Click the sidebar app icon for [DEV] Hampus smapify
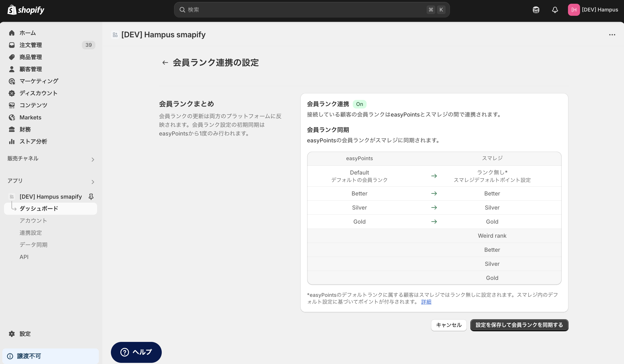The image size is (624, 364). pos(12,197)
